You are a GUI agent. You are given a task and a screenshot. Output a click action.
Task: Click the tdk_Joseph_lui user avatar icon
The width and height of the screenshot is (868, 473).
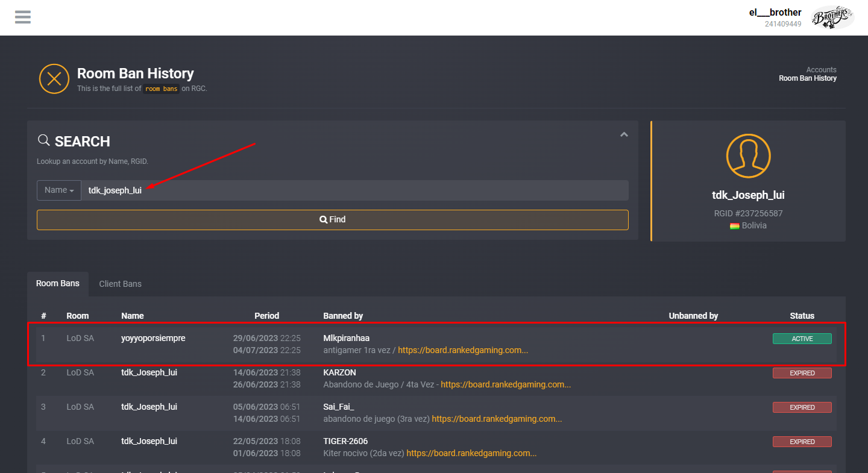click(x=748, y=156)
